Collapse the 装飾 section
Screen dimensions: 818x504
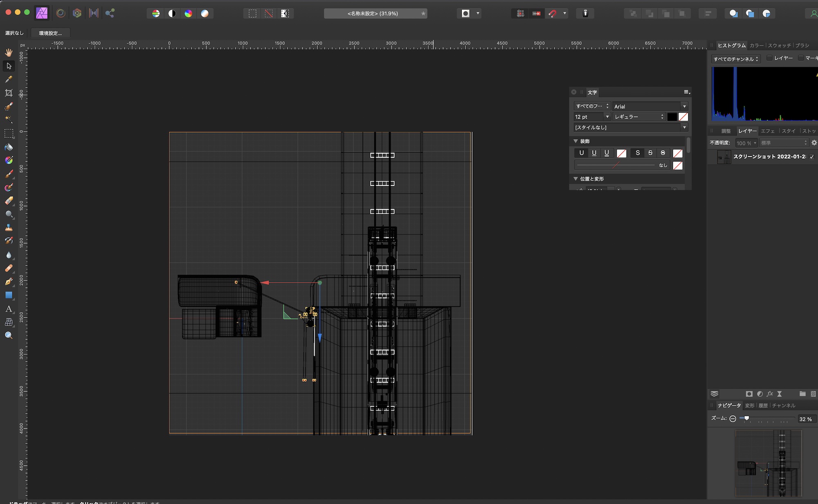576,141
